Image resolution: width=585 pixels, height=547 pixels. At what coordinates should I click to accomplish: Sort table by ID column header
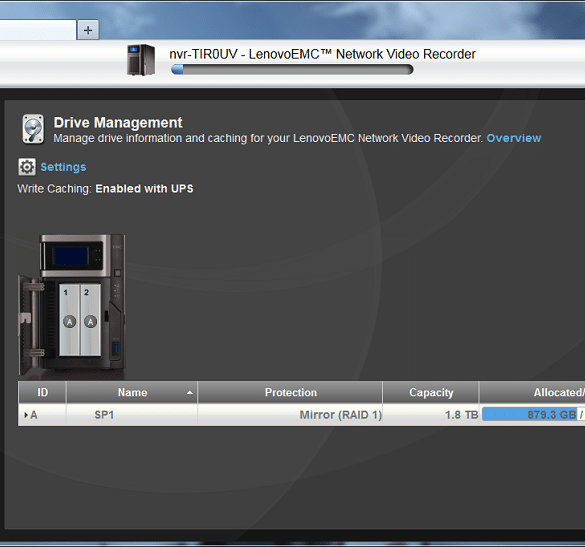tap(42, 392)
